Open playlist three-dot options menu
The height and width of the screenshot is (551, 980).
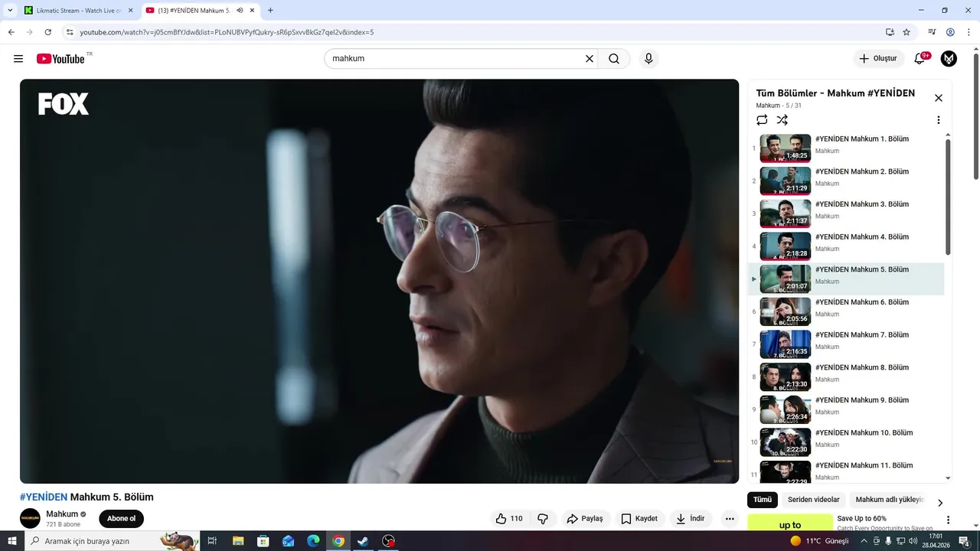[x=939, y=120]
